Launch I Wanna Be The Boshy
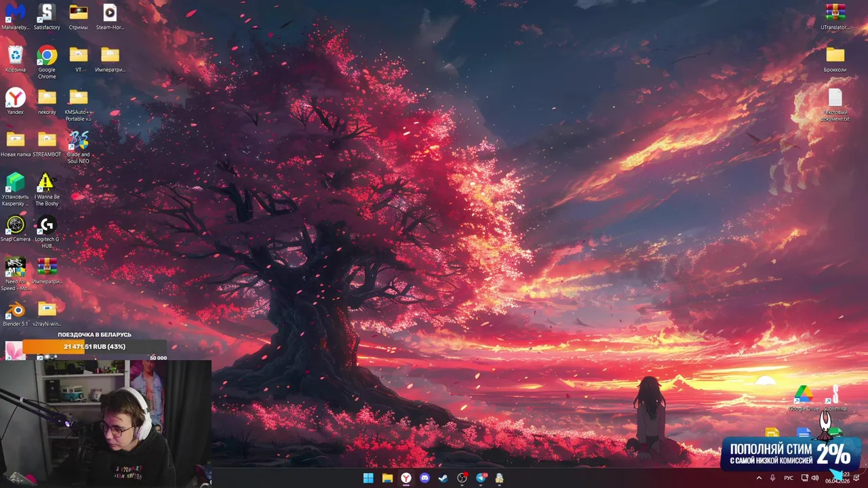The image size is (868, 488). (x=47, y=189)
